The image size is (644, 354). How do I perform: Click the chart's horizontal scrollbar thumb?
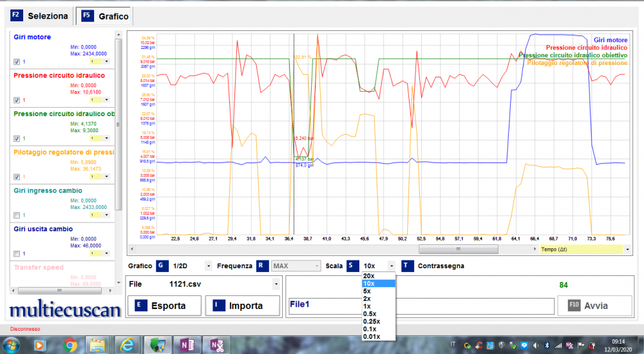[x=458, y=249]
